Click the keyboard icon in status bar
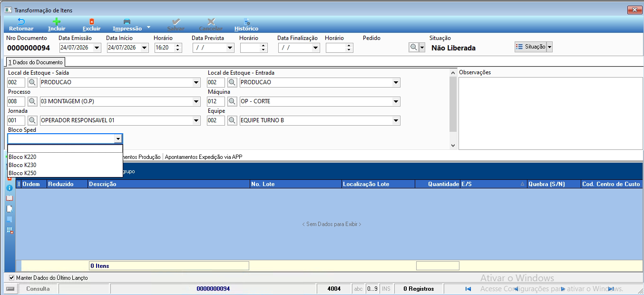The image size is (644, 295). tap(10, 289)
